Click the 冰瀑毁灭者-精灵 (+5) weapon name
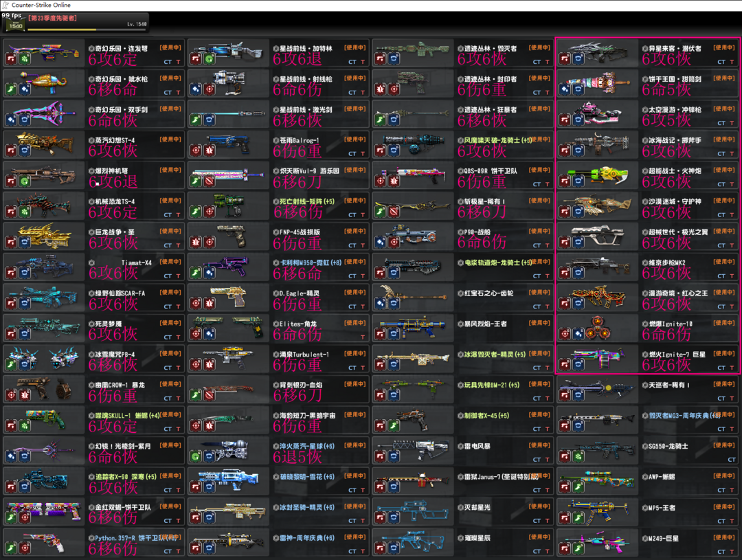The height and width of the screenshot is (560, 742). coord(495,355)
